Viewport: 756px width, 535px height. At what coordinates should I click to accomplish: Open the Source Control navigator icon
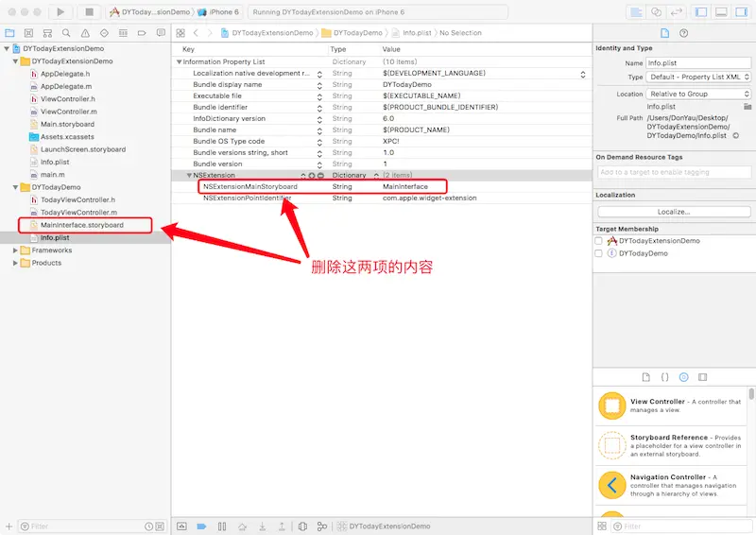point(28,33)
